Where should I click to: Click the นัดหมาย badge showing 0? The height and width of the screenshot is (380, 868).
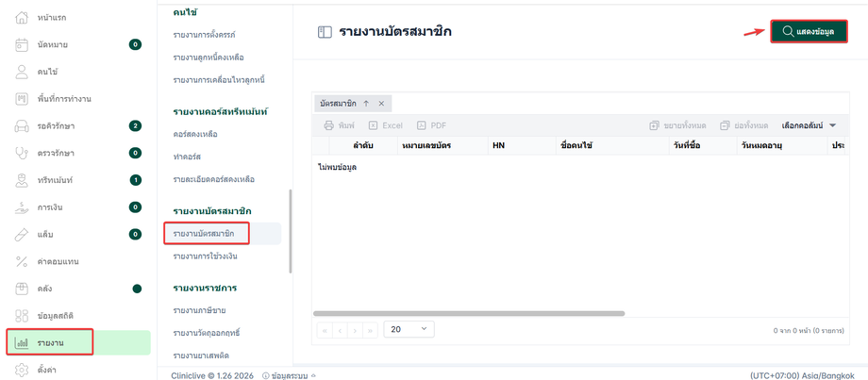tap(135, 44)
